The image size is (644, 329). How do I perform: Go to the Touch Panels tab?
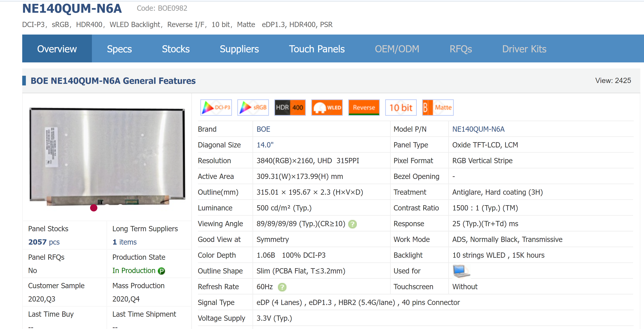pyautogui.click(x=317, y=49)
